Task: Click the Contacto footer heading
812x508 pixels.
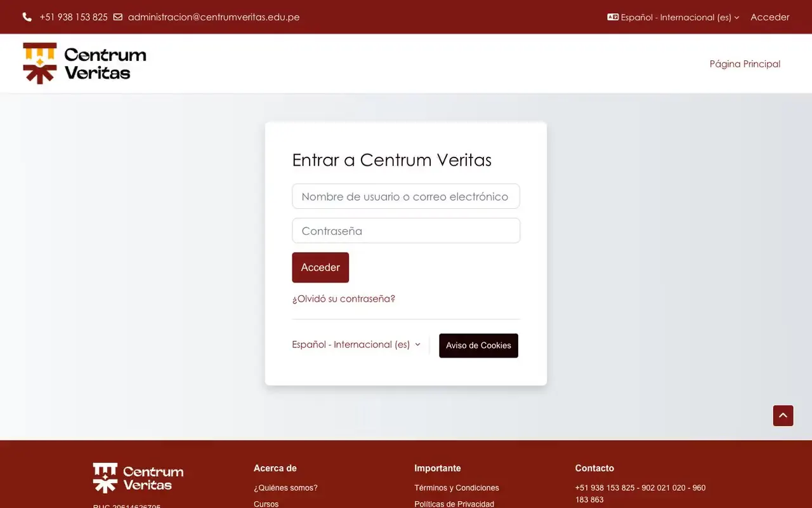Action: tap(594, 468)
